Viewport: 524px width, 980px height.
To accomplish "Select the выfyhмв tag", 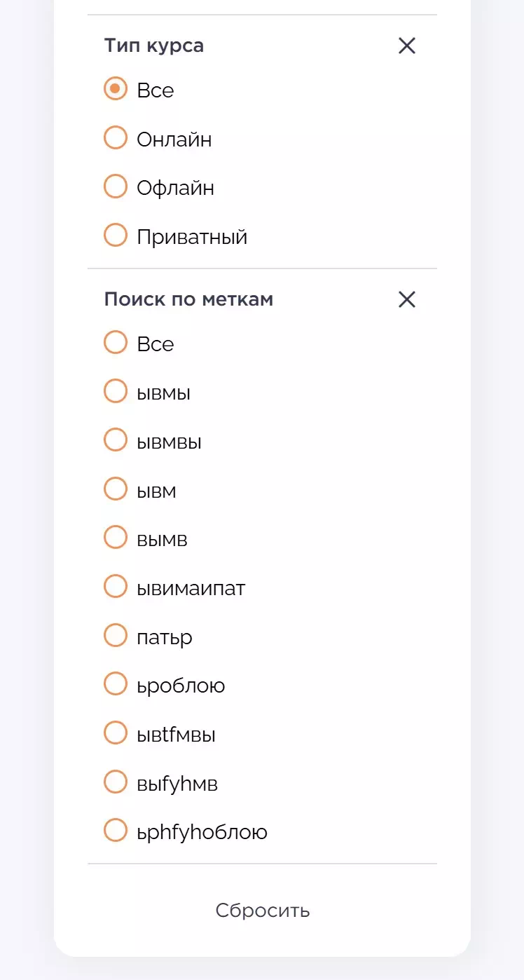I will click(116, 782).
